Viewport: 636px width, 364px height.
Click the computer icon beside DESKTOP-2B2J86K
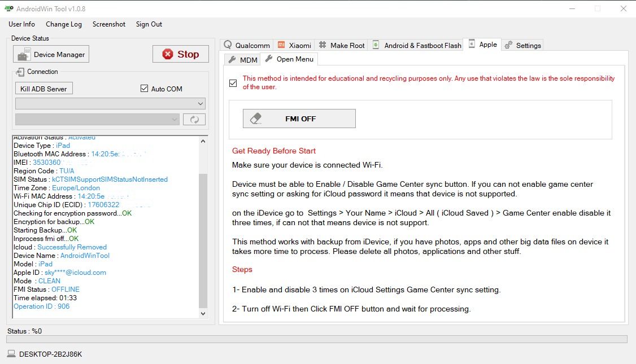point(11,354)
